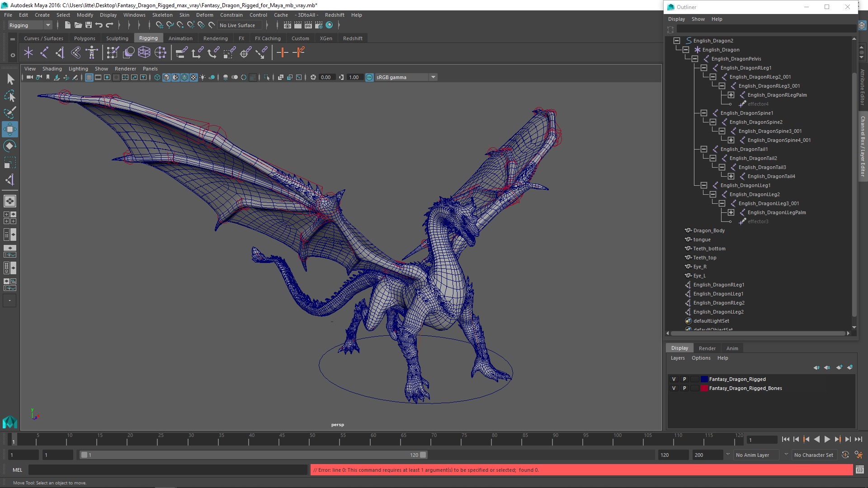This screenshot has width=868, height=488.
Task: Click the Create Locator shelf icon
Action: (x=28, y=53)
